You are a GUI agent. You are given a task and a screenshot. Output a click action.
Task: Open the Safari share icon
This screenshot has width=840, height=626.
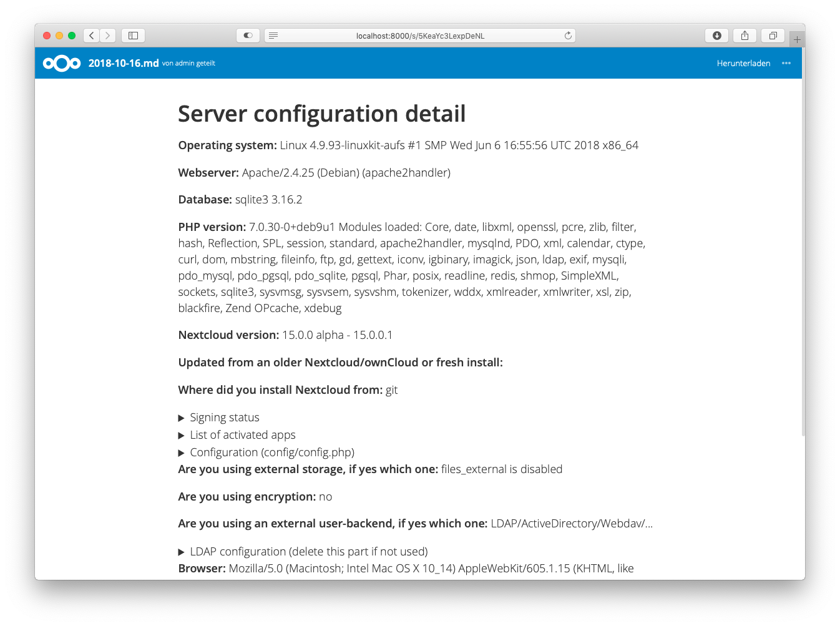tap(745, 36)
